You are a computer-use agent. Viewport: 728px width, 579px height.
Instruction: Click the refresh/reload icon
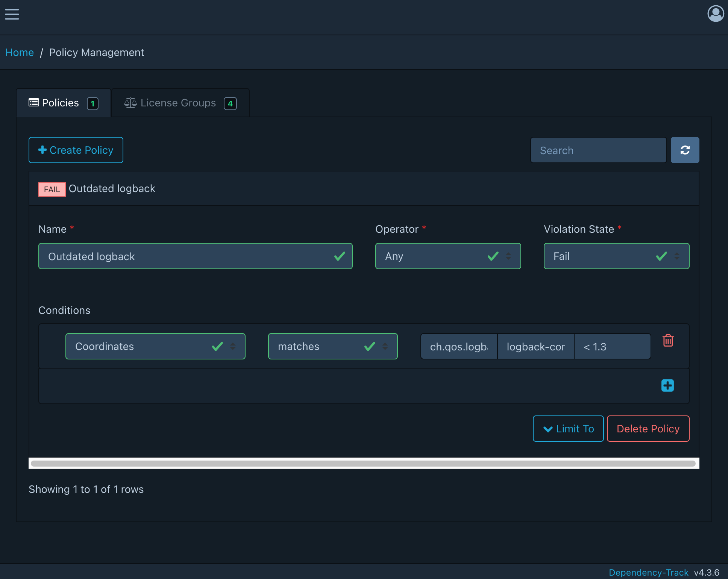[685, 150]
